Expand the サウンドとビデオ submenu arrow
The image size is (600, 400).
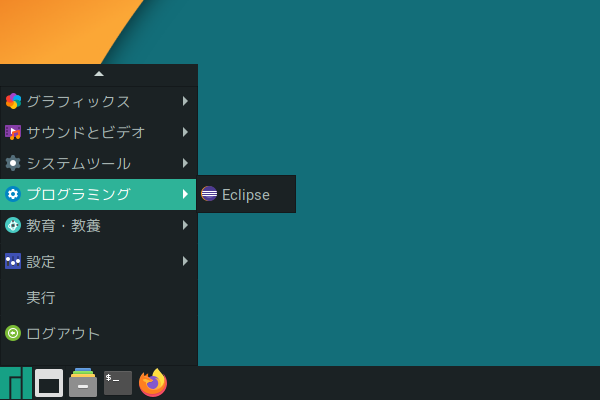click(x=185, y=132)
